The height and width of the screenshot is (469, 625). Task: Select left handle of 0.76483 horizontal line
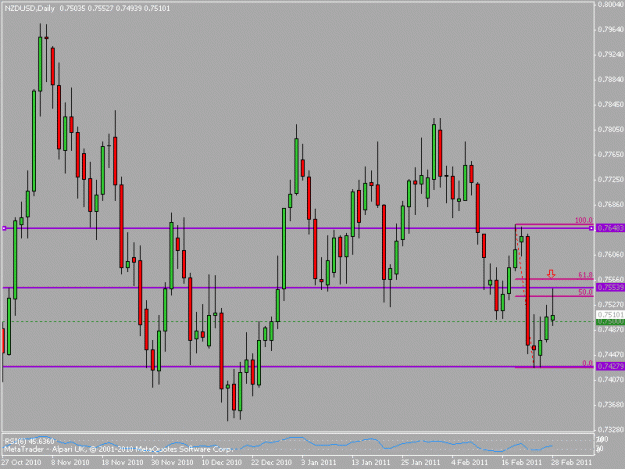click(x=4, y=228)
